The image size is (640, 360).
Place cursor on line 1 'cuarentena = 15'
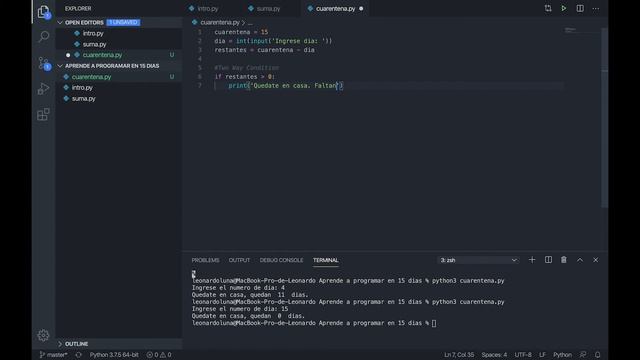point(241,32)
